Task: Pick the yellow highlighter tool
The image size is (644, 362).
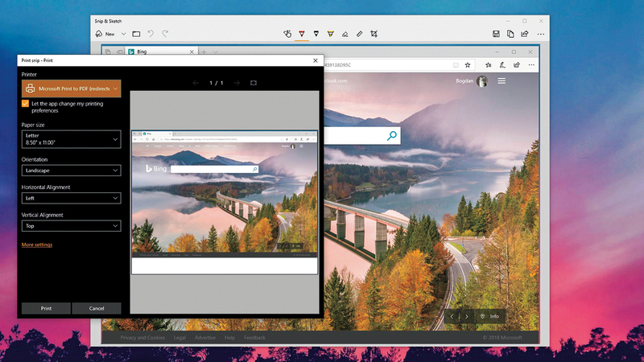Action: (x=331, y=34)
